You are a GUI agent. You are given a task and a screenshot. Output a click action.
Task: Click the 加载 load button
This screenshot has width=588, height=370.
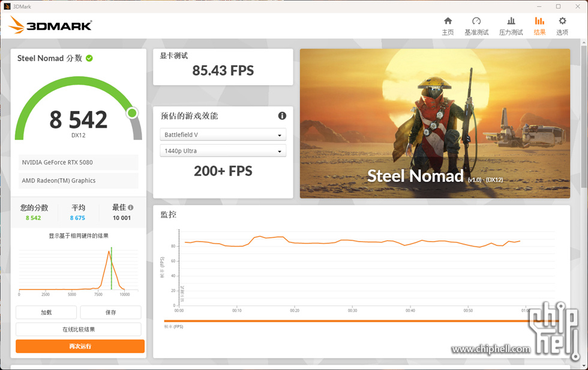46,312
